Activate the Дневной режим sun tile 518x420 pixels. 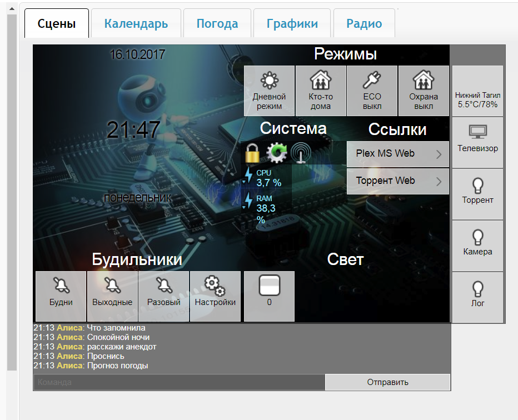point(270,91)
